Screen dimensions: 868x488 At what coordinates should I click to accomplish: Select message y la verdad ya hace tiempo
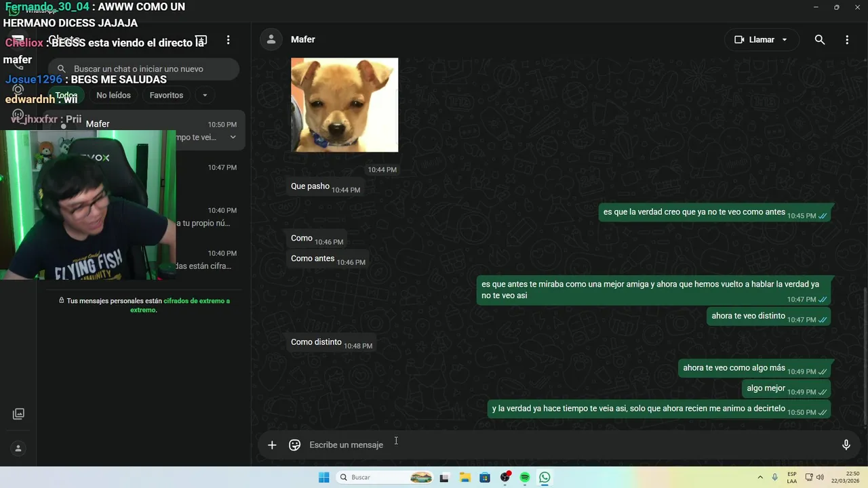[659, 409]
